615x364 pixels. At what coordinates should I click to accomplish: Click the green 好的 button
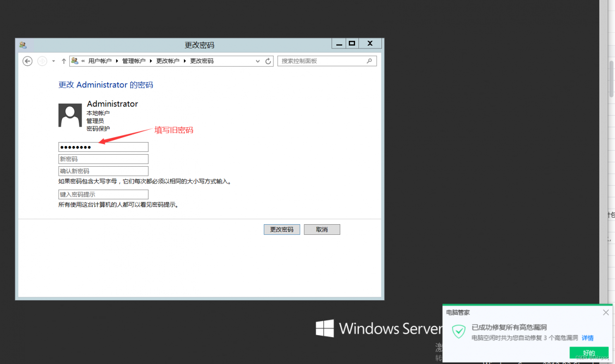point(589,352)
